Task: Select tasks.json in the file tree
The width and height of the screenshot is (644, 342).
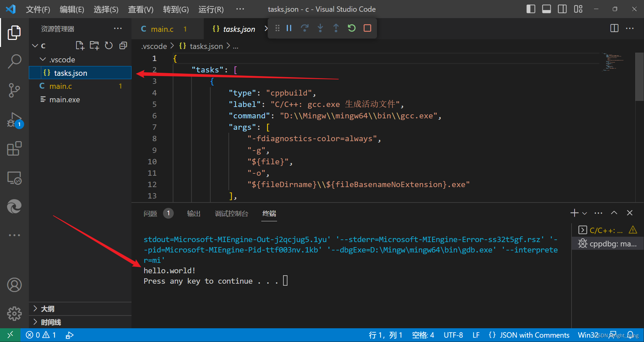Action: tap(80, 73)
